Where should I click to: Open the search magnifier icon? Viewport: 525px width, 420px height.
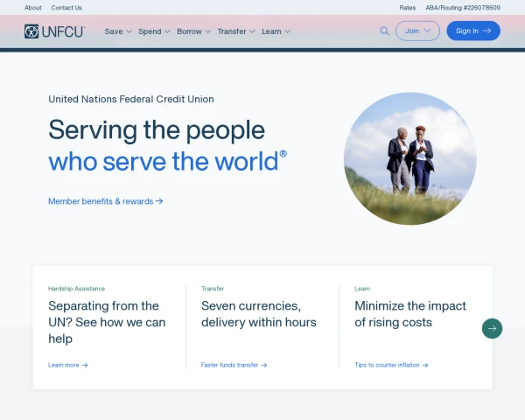click(385, 31)
